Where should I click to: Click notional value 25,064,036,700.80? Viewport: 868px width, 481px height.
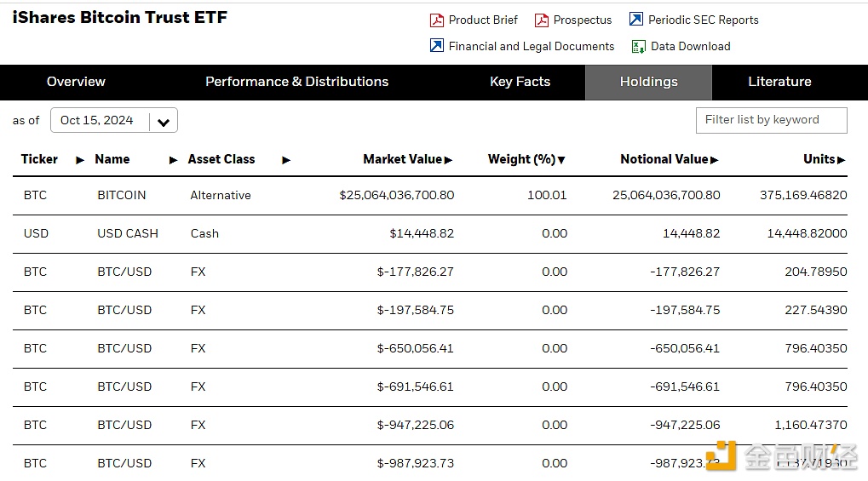coord(666,196)
